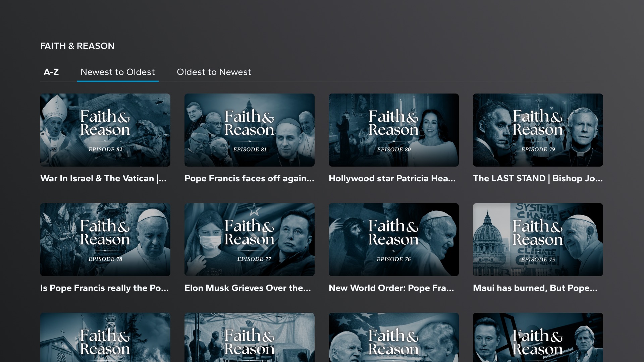This screenshot has width=644, height=362.
Task: Click the 'Maui has burned, But Pope...' title
Action: [535, 288]
